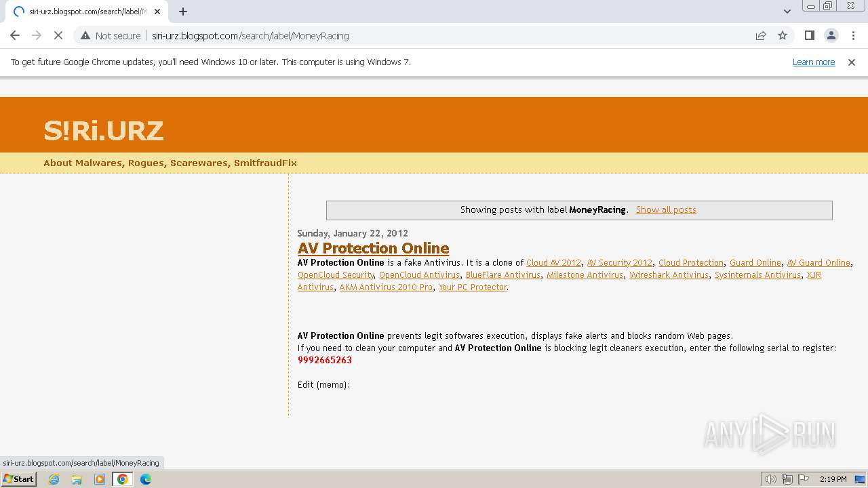The height and width of the screenshot is (488, 868).
Task: Open the Chrome profile avatar
Action: [831, 35]
